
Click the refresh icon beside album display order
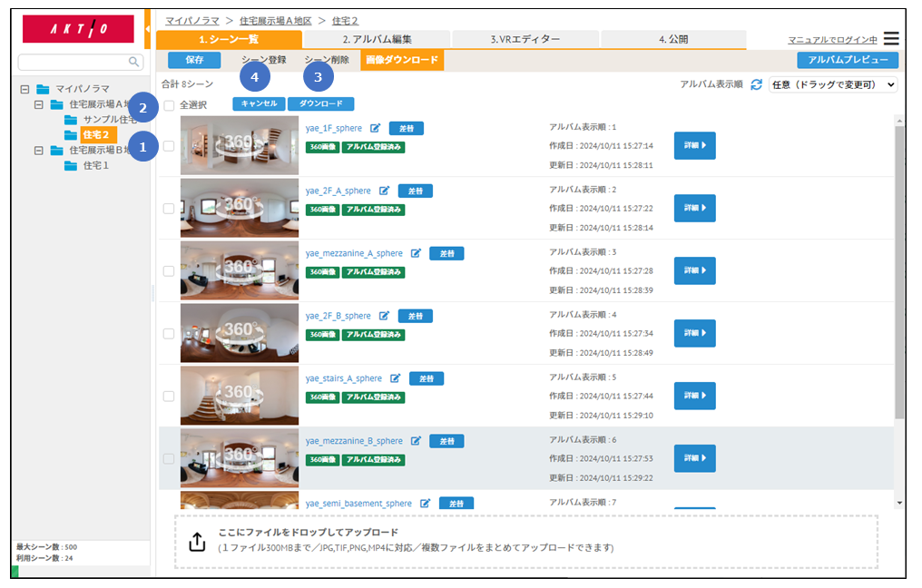point(756,84)
